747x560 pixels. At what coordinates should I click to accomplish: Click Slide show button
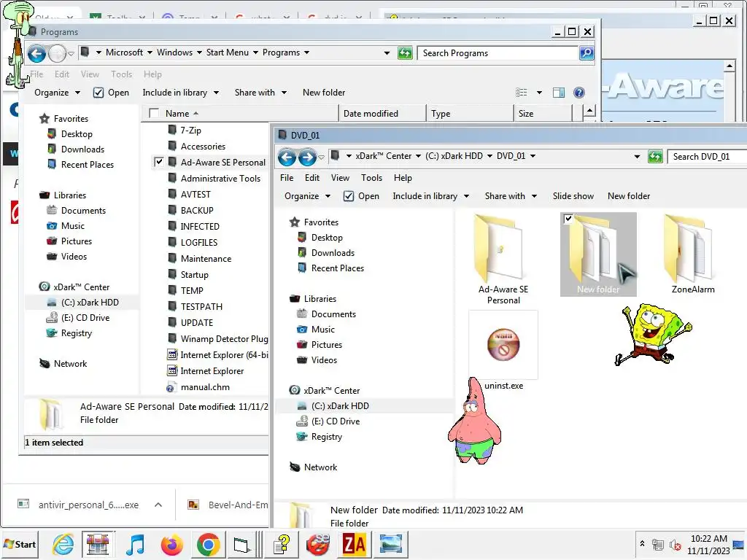[x=573, y=196]
